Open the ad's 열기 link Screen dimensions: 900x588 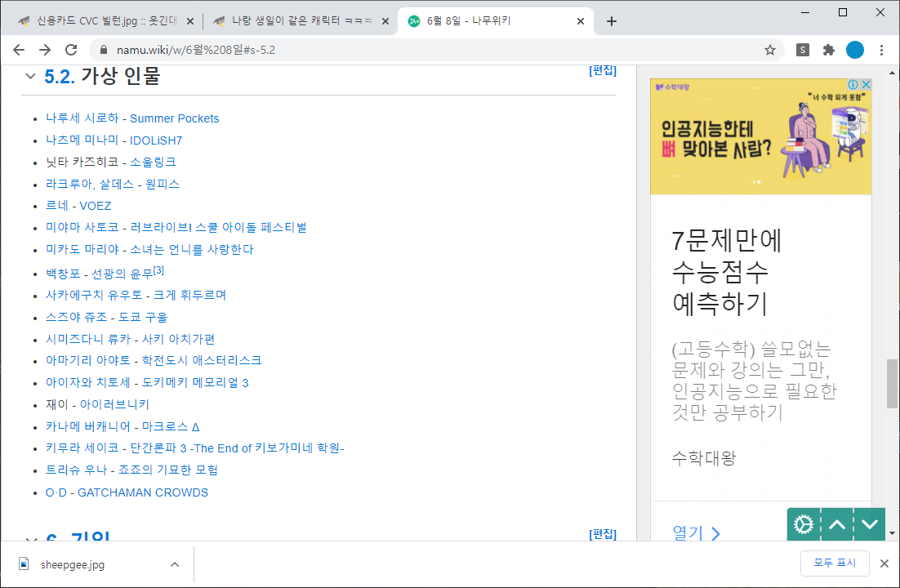coord(696,532)
